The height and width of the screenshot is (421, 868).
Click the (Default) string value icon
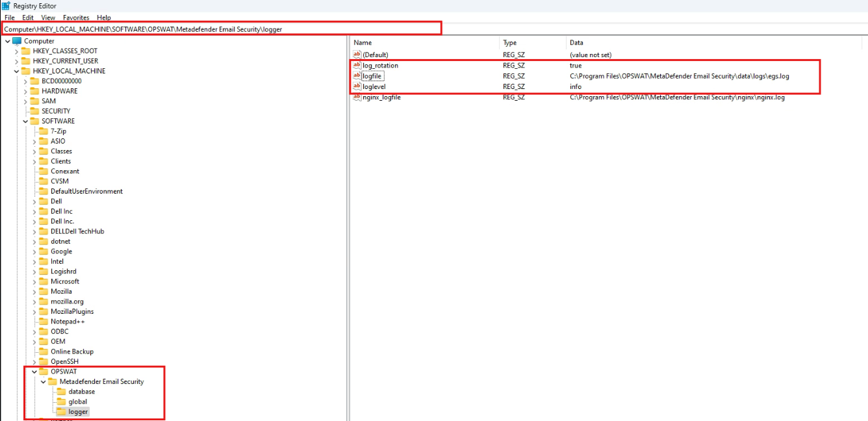click(357, 55)
